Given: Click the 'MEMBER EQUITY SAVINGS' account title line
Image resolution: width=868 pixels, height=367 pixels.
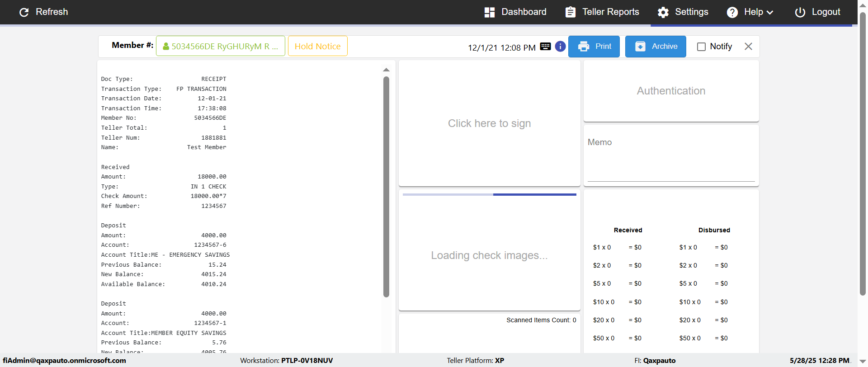Looking at the screenshot, I should 164,333.
